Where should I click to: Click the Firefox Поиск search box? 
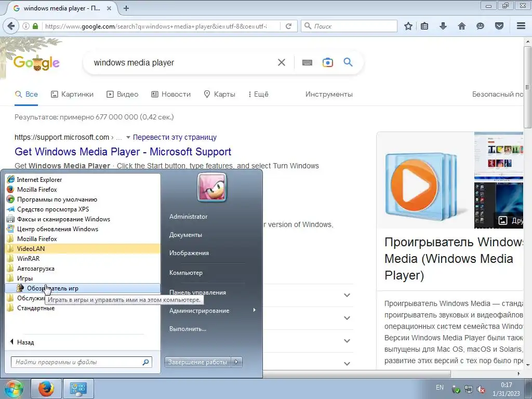(x=349, y=26)
